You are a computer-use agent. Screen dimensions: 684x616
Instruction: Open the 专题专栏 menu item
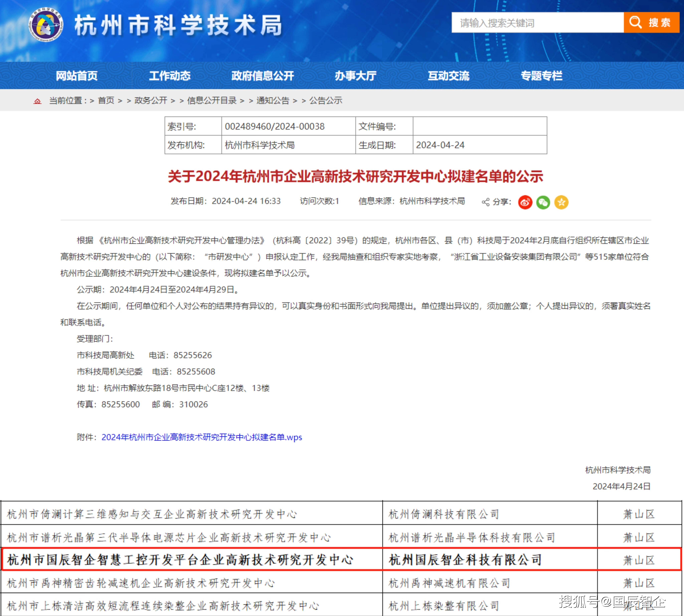coord(542,76)
